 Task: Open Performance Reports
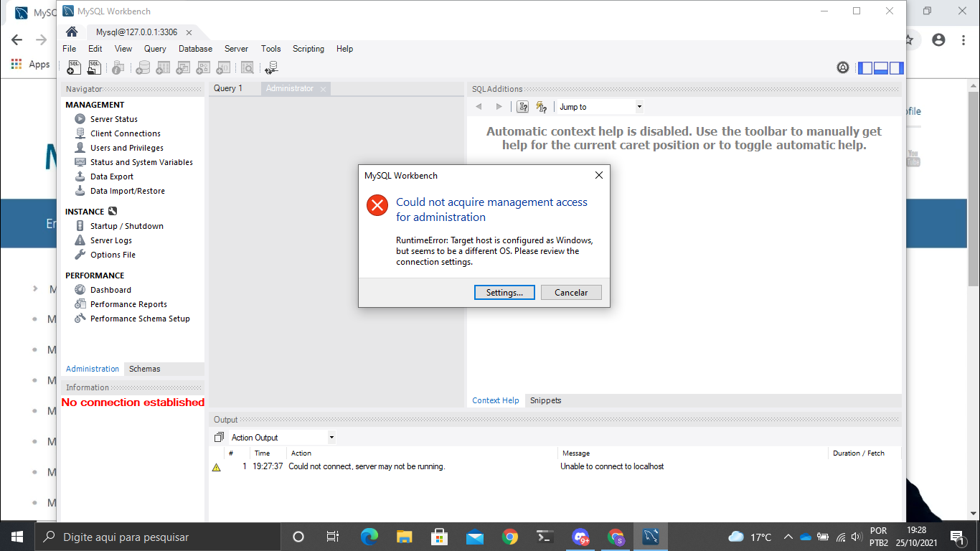tap(128, 304)
